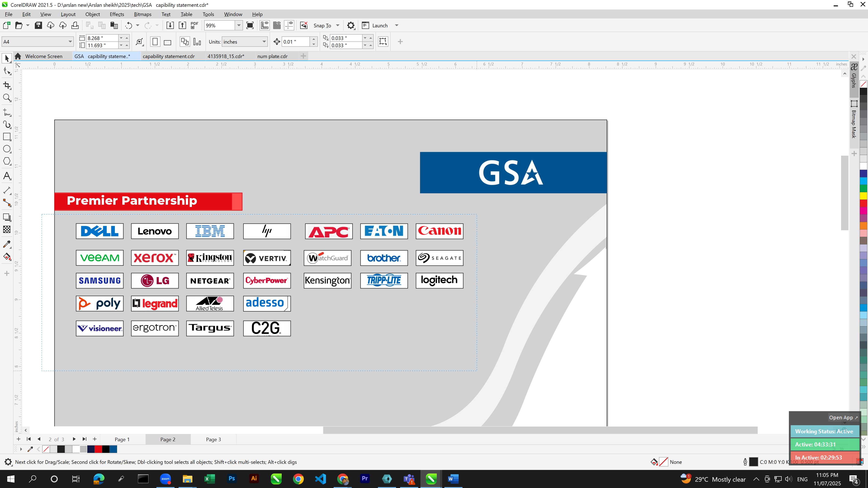This screenshot has width=868, height=488.
Task: Click the Print icon in toolbar
Action: [x=75, y=25]
